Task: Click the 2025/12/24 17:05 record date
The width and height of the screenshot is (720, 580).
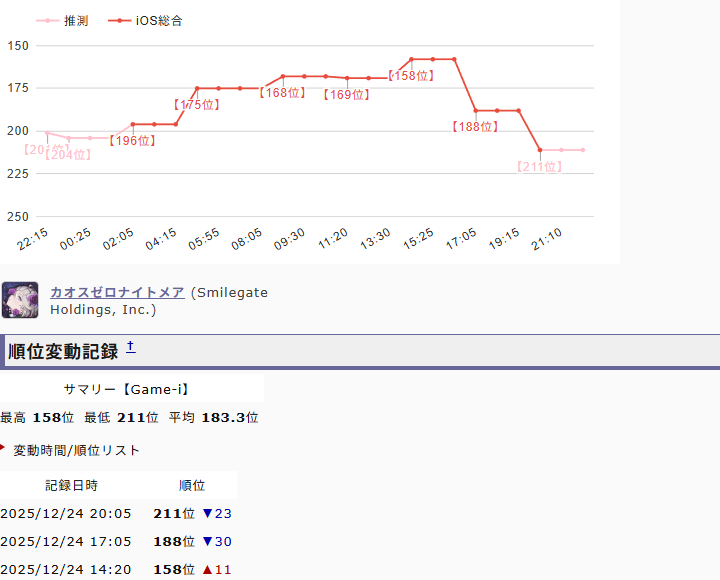Action: click(66, 541)
